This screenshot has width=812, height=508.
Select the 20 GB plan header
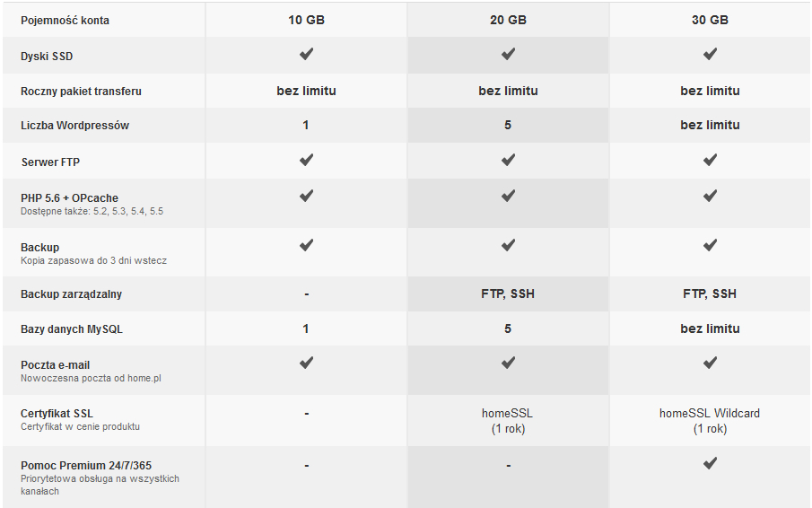[x=508, y=20]
